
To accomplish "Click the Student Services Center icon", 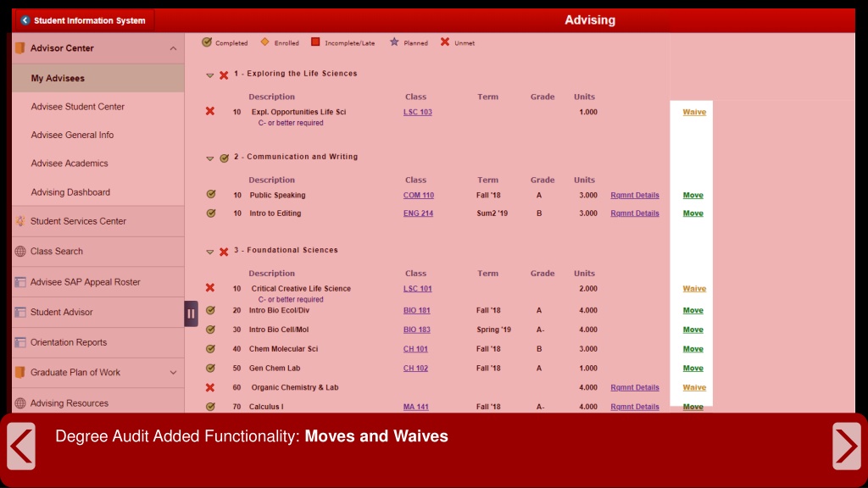I will 20,221.
